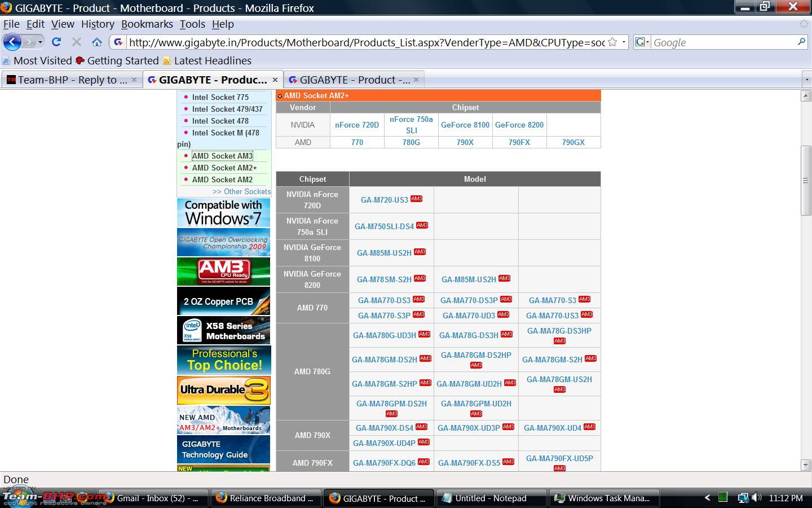Click the Google search input box
Image resolution: width=812 pixels, height=508 pixels.
pyautogui.click(x=723, y=42)
